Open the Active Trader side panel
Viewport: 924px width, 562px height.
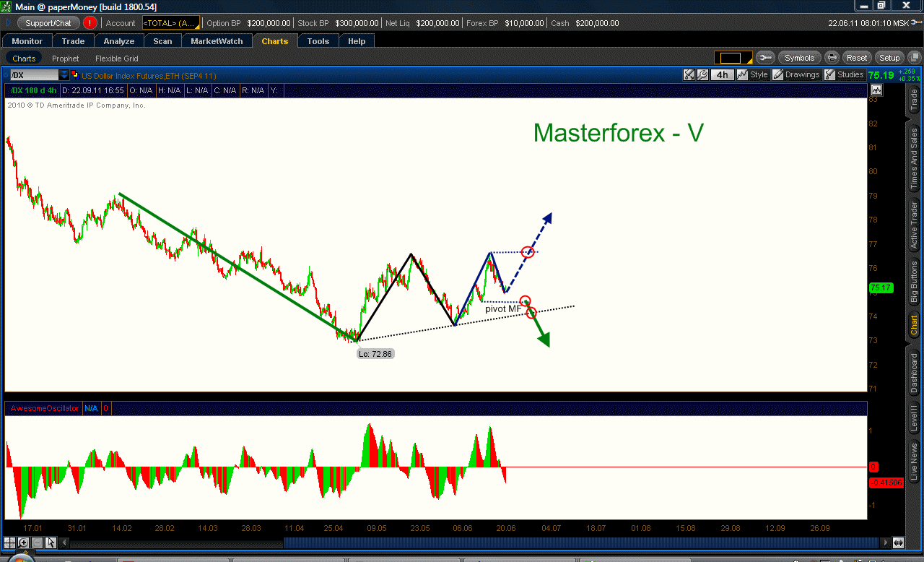pyautogui.click(x=914, y=225)
